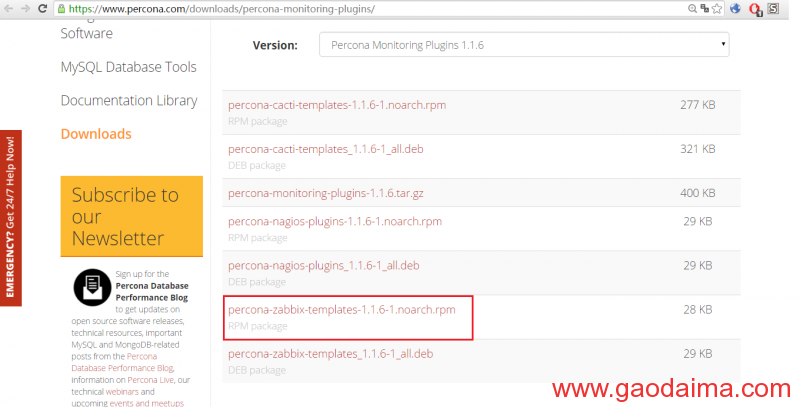The height and width of the screenshot is (407, 800).
Task: Open the Software sidebar item
Action: (87, 33)
